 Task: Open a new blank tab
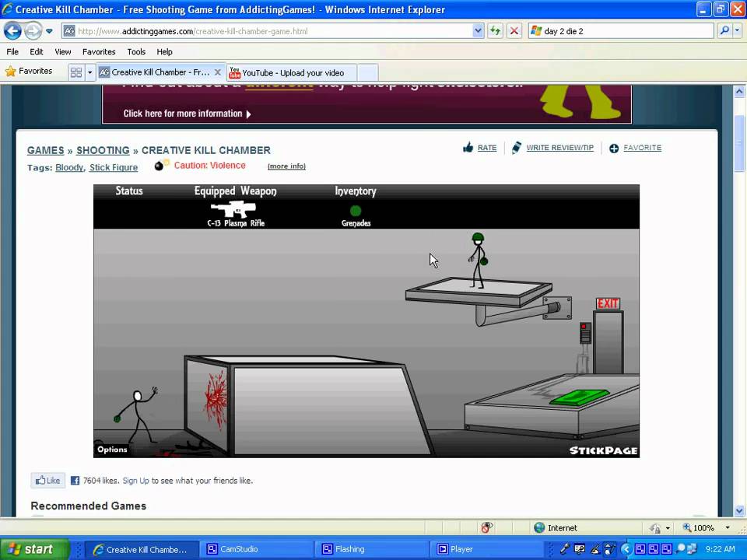click(367, 73)
